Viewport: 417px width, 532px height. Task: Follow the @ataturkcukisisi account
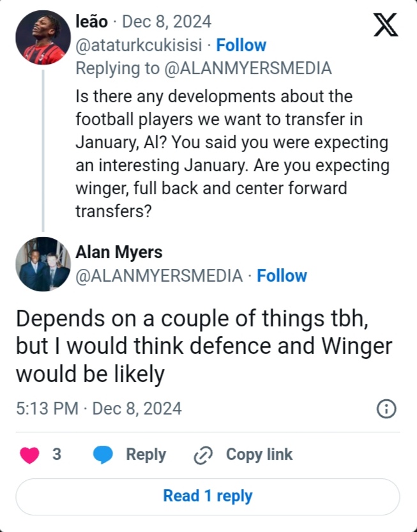tap(241, 45)
